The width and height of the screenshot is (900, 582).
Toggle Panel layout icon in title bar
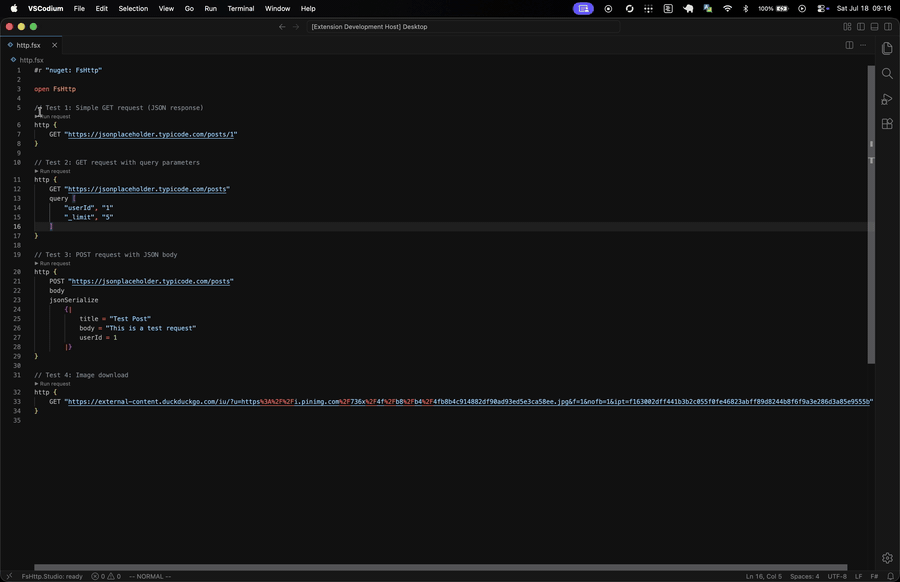tap(874, 26)
